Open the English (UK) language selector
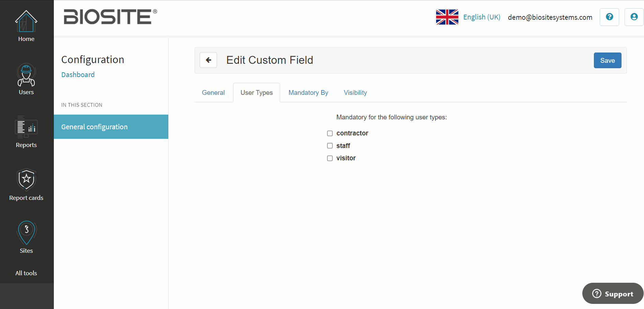Screen dimensions: 644x309 click(x=481, y=17)
